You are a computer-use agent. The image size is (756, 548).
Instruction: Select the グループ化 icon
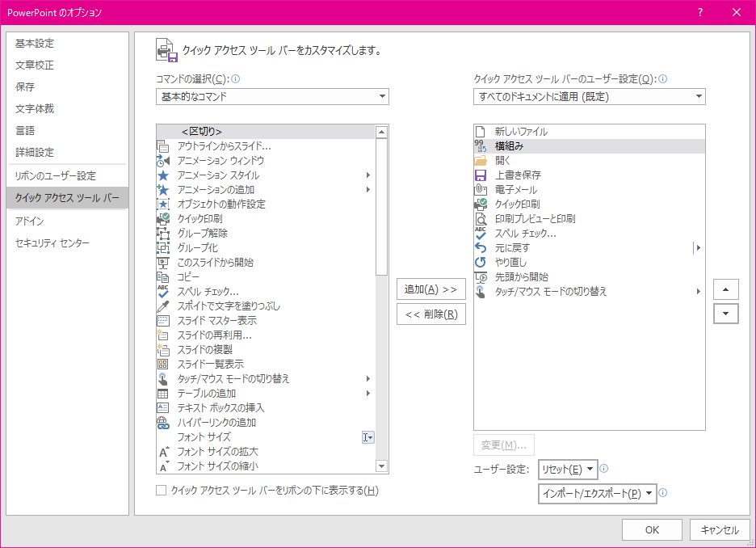click(163, 248)
